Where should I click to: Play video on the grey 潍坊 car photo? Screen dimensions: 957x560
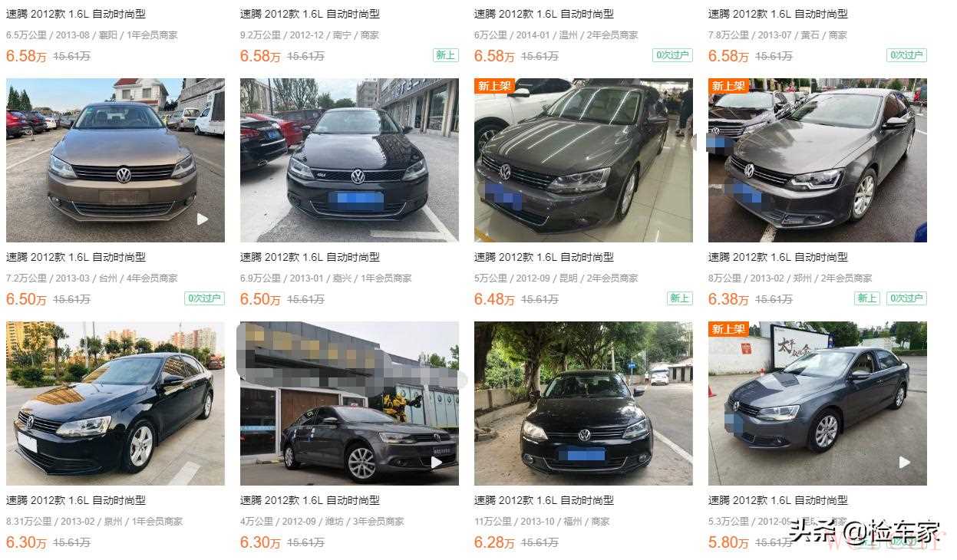pyautogui.click(x=437, y=463)
